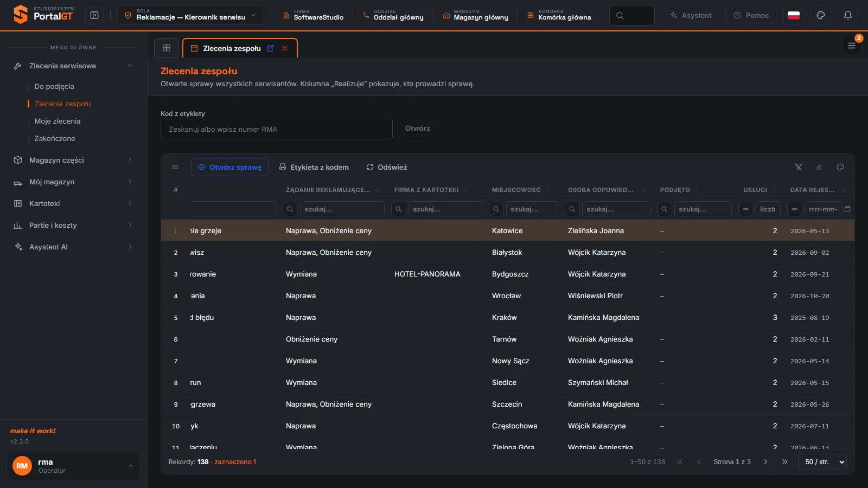
Task: Open the palette icon in grid toolbar
Action: tap(840, 167)
